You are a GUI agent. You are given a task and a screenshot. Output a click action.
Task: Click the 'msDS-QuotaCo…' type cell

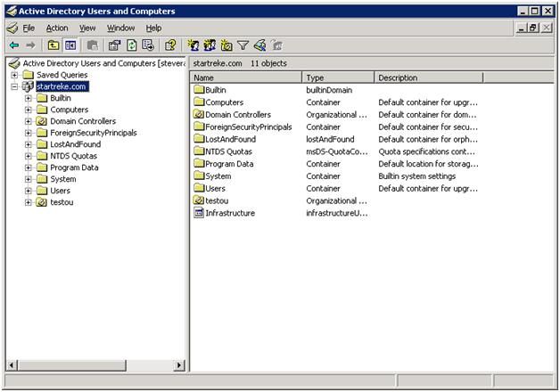(337, 151)
